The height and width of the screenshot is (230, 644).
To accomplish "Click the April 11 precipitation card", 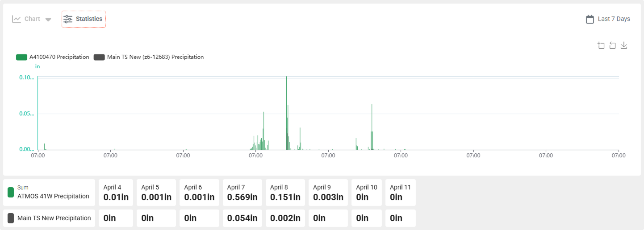I will click(401, 193).
